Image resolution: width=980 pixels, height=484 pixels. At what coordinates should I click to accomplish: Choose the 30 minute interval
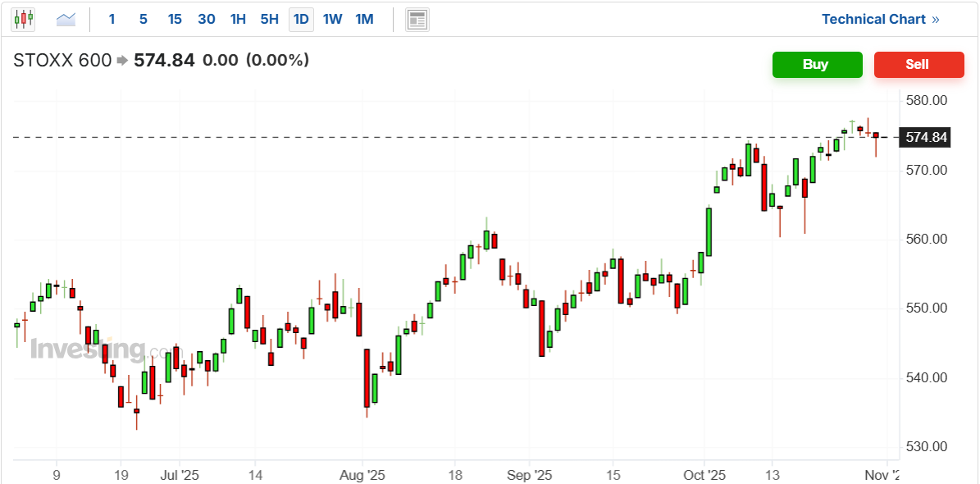[207, 19]
